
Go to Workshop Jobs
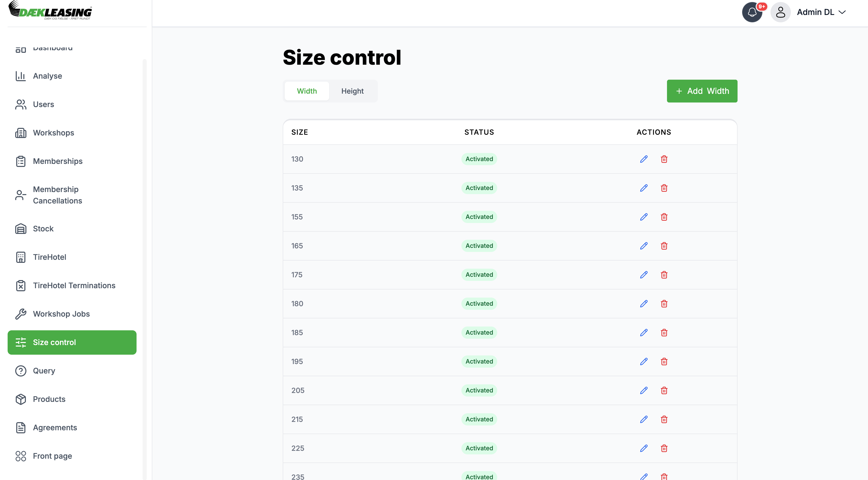pos(72,314)
